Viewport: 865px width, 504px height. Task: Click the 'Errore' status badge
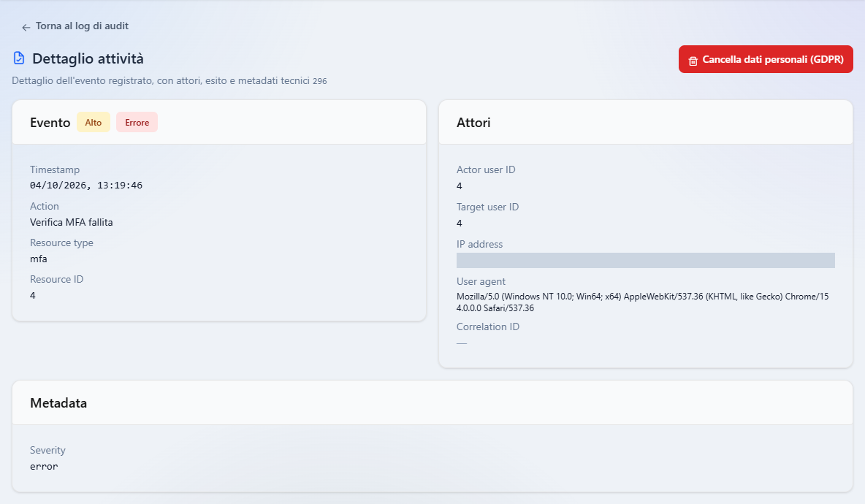(x=137, y=123)
